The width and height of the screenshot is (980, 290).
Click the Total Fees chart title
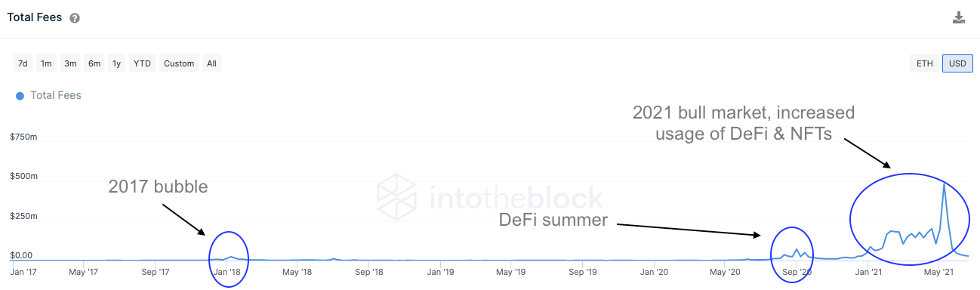point(35,17)
